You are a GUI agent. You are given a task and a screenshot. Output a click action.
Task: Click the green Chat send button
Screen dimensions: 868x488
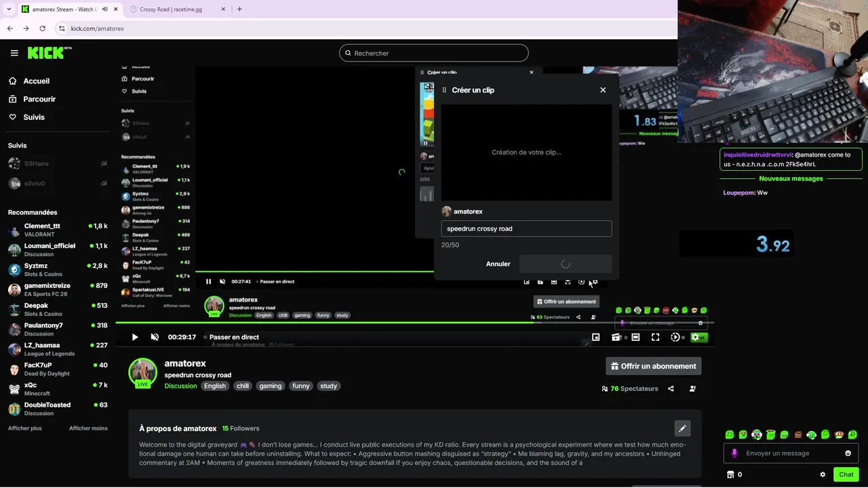(846, 474)
